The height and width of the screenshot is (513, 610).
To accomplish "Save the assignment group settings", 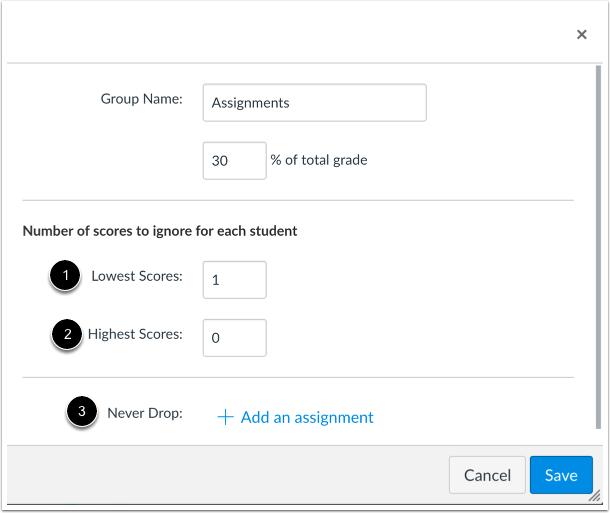I will pos(560,476).
